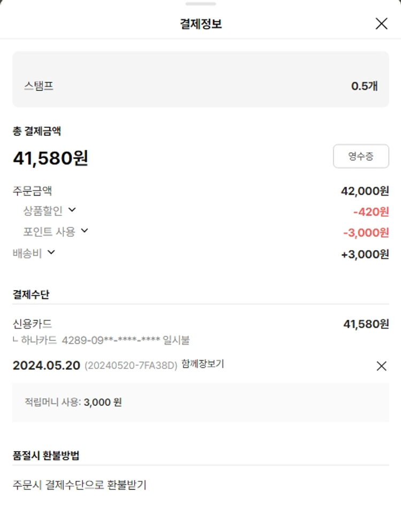Expand the 배송비 chevron
This screenshot has width=401, height=532.
(x=51, y=252)
